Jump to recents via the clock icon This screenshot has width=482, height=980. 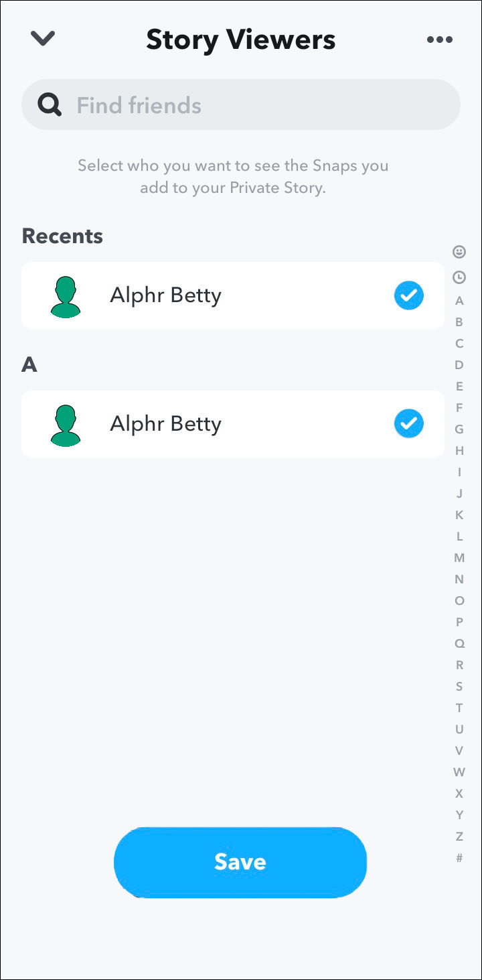point(459,277)
